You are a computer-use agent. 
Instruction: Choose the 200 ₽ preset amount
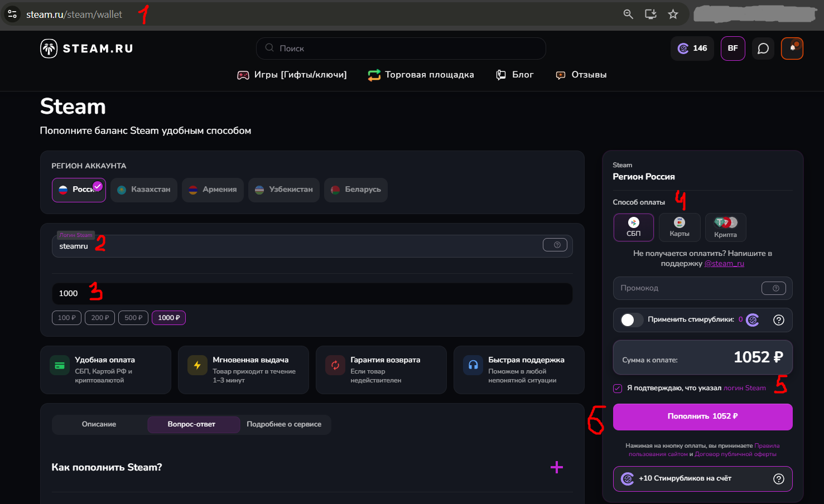point(100,318)
